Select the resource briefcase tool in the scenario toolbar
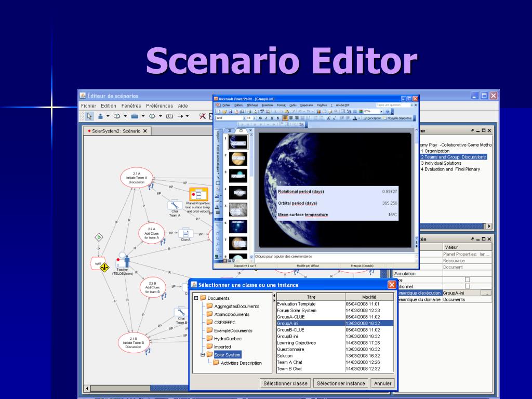 click(135, 116)
